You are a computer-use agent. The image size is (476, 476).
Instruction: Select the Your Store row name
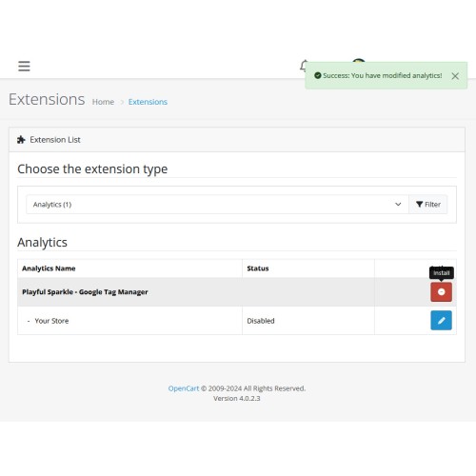[x=51, y=321]
